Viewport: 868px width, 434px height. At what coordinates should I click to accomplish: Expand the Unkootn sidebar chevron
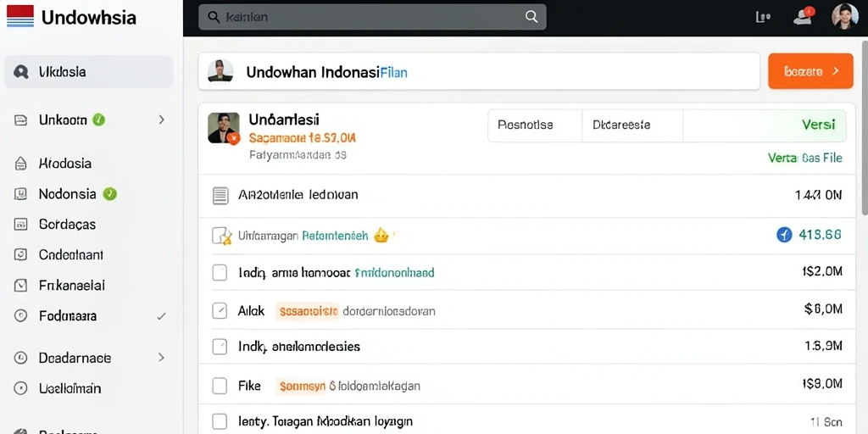tap(162, 119)
